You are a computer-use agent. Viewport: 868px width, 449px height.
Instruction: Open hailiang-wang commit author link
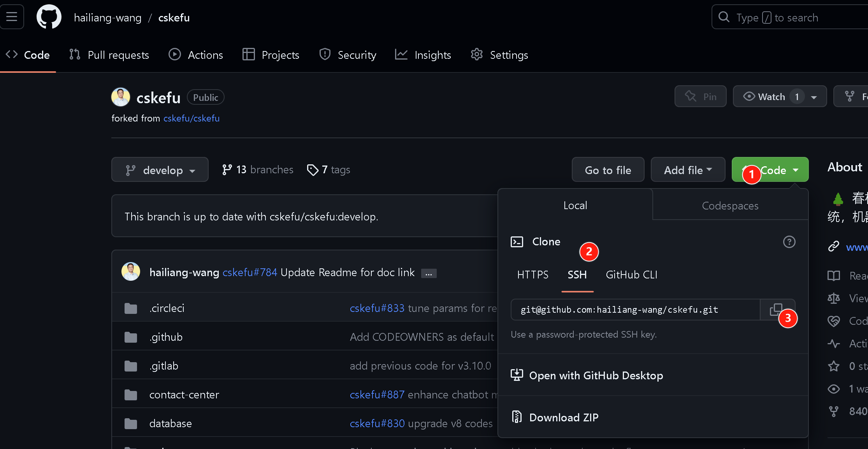(184, 272)
